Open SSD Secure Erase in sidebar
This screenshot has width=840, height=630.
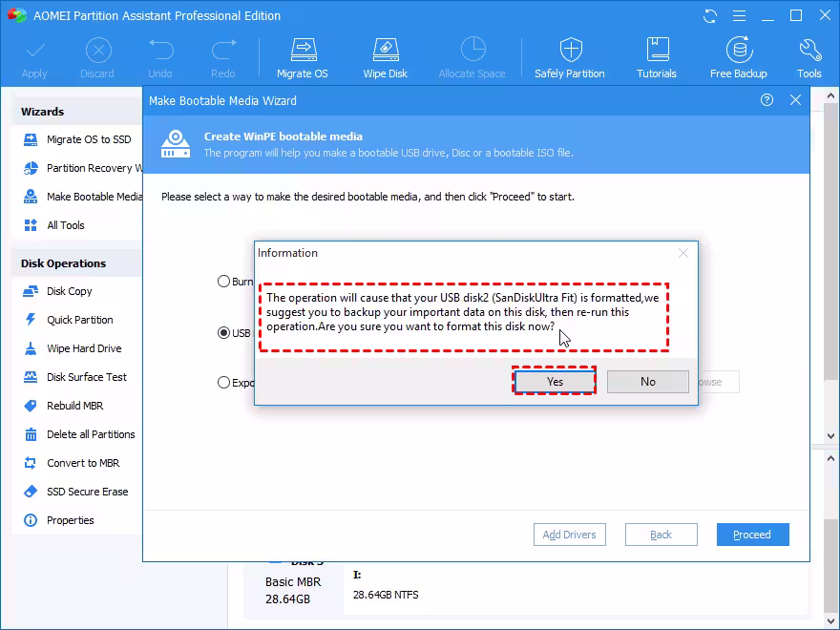coord(77,492)
